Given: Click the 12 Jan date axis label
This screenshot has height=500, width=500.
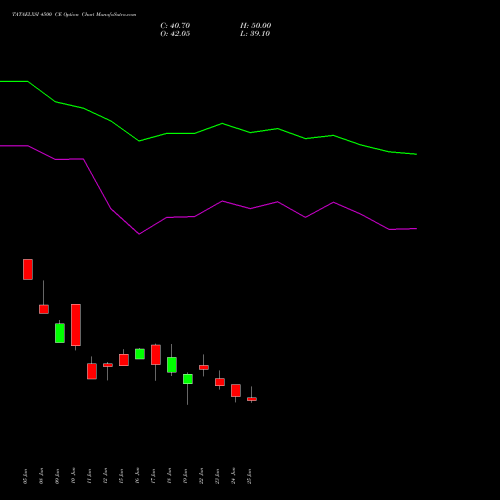Looking at the screenshot, I should 106,476.
